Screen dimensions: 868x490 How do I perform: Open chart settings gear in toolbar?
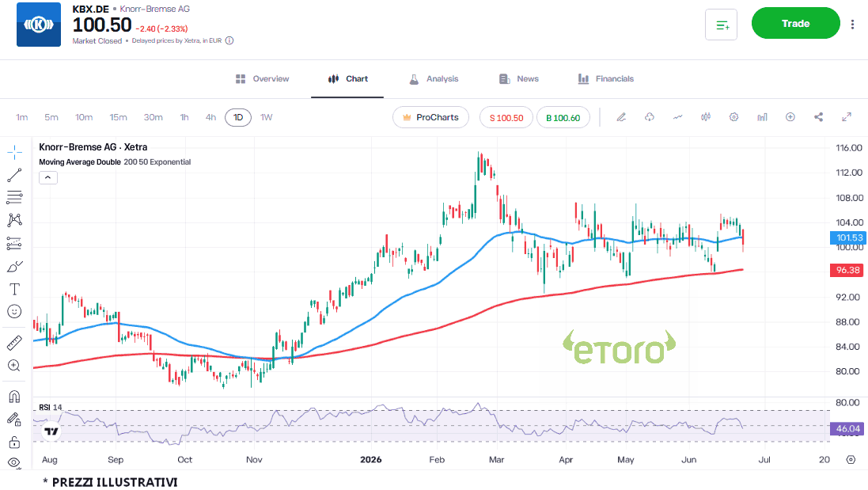coord(734,117)
